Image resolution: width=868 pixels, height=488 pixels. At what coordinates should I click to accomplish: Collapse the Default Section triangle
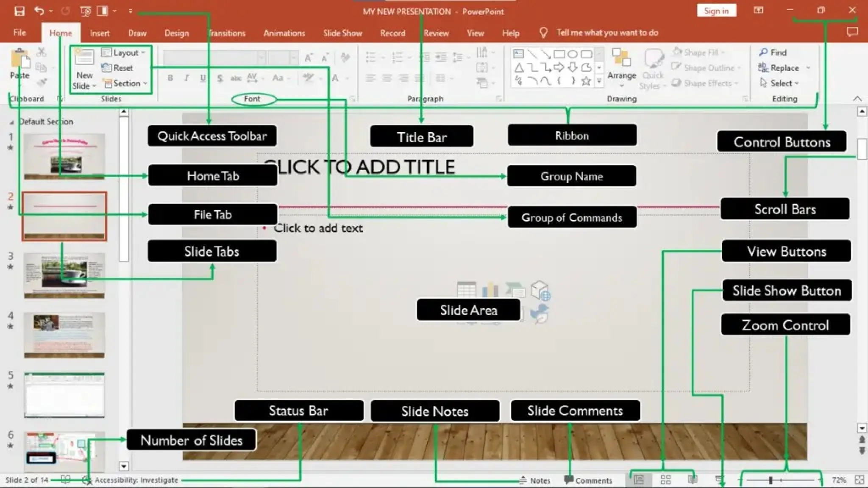point(11,122)
